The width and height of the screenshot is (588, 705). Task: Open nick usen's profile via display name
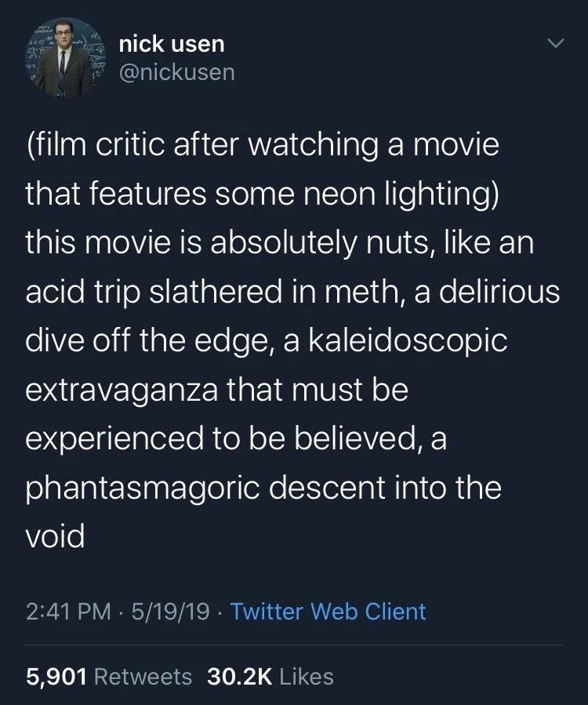point(170,44)
